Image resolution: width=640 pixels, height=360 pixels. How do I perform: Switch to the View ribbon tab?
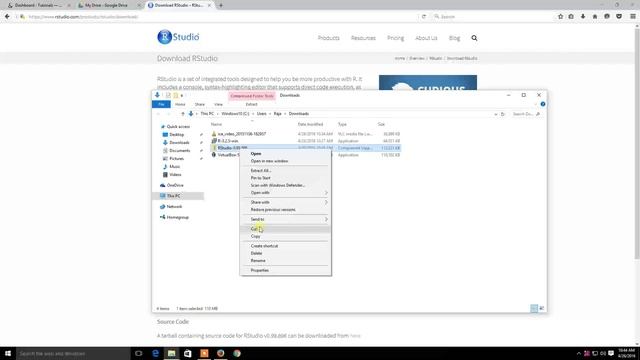218,104
